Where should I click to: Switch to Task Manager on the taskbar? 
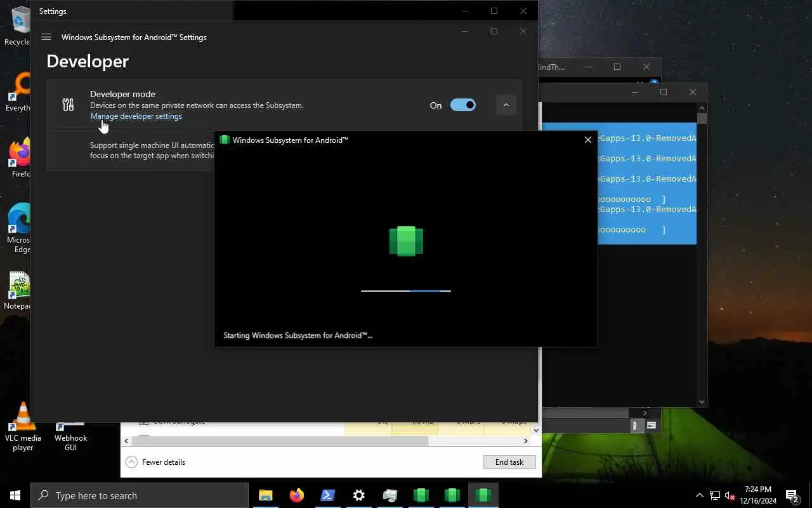[390, 495]
